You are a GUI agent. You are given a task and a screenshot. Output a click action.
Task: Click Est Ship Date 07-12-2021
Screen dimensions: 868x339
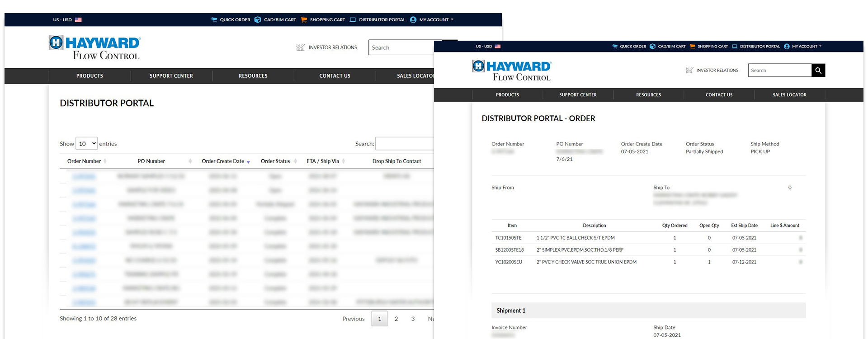tap(744, 262)
